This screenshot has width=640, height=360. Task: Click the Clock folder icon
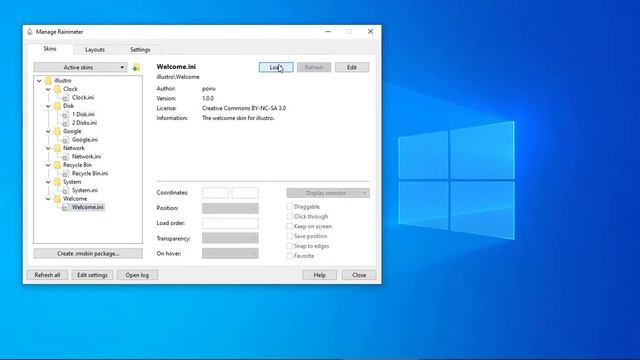(x=58, y=89)
